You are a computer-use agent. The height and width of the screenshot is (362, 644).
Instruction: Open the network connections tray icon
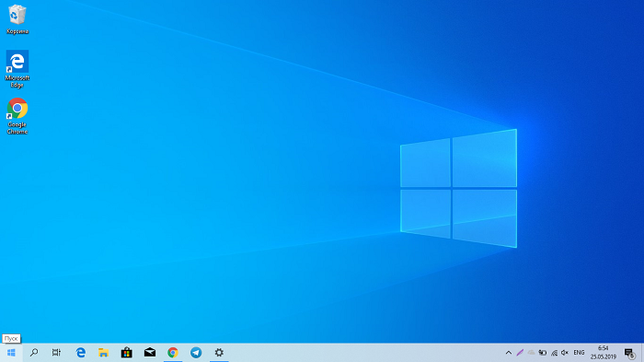[554, 353]
